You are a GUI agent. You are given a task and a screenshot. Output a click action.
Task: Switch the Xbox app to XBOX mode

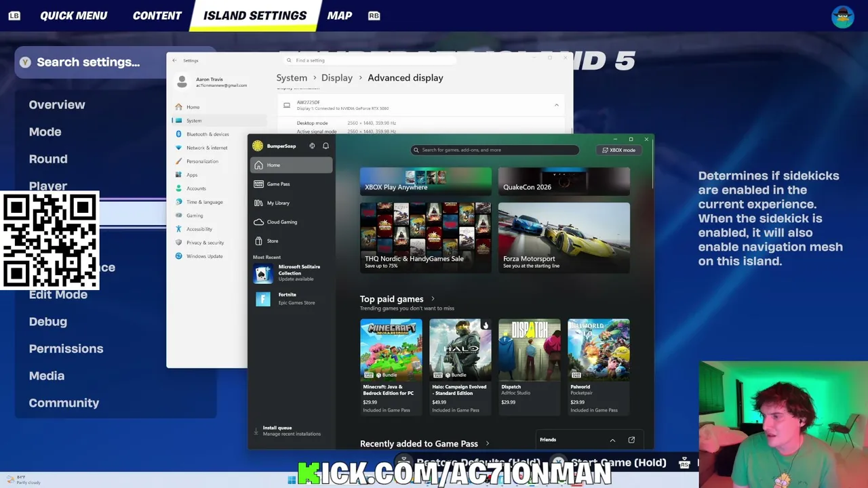[619, 150]
